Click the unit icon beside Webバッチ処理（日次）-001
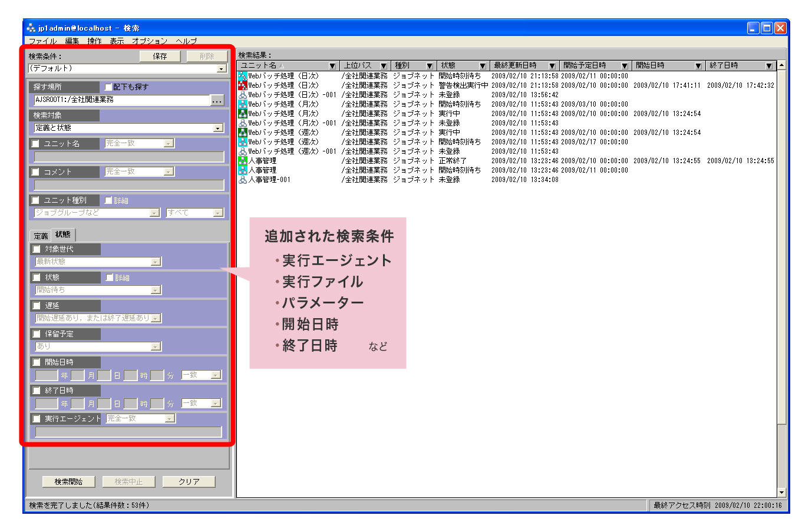 point(243,95)
